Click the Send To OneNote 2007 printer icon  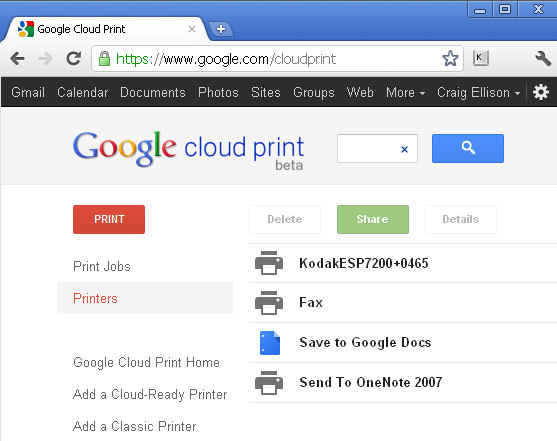click(x=269, y=383)
